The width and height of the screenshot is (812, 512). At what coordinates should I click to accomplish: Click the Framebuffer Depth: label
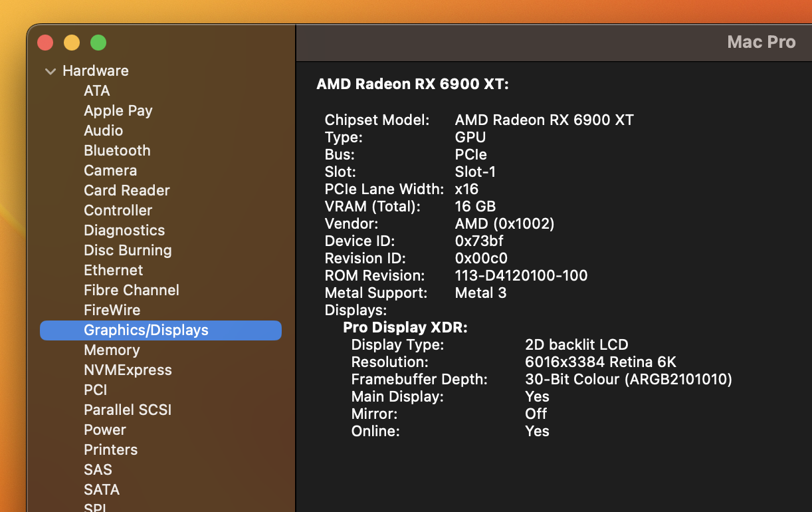[x=419, y=379]
